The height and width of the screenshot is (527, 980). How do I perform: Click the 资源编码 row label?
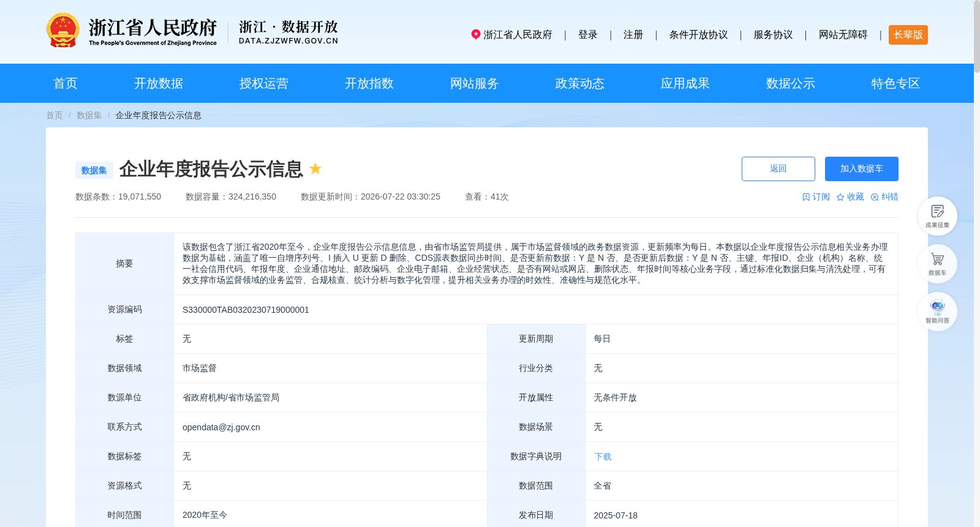pyautogui.click(x=124, y=310)
